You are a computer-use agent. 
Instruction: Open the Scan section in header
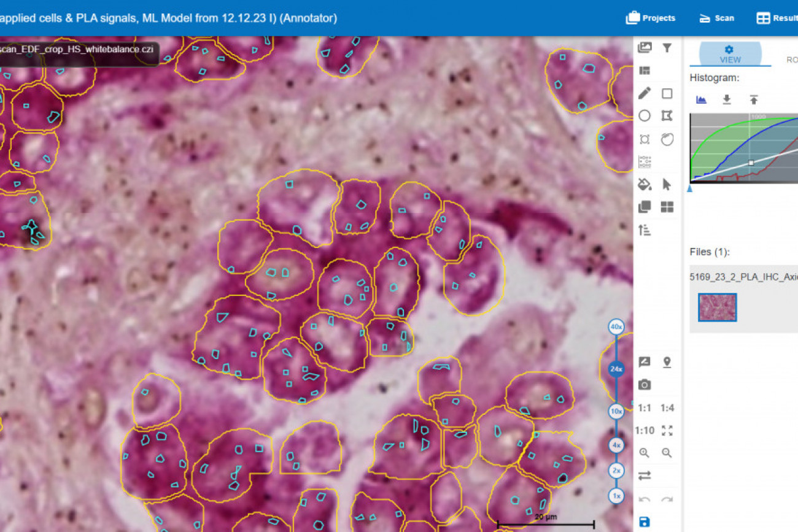pyautogui.click(x=716, y=18)
